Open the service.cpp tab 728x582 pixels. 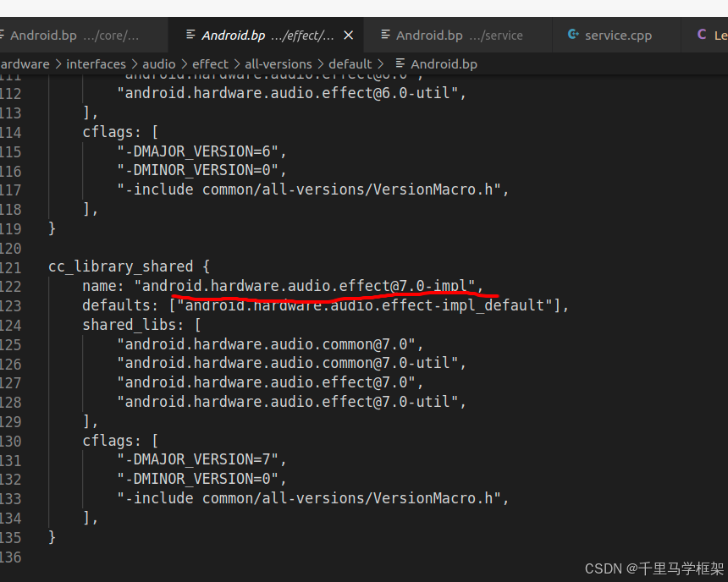616,36
